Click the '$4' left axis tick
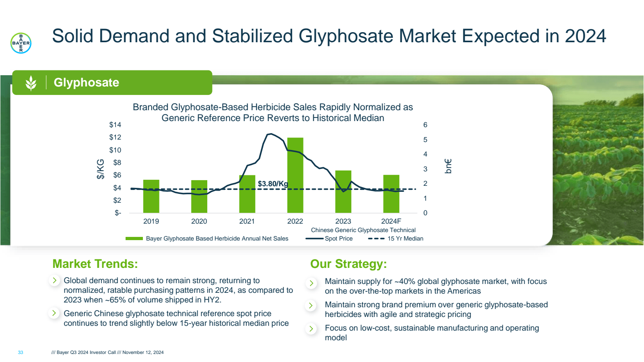This screenshot has width=644, height=362. click(x=117, y=188)
